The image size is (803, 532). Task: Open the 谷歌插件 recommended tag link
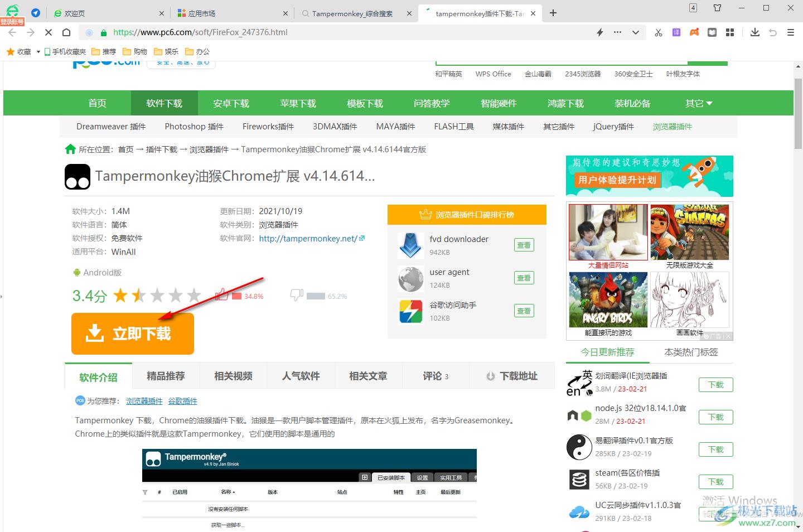(183, 401)
